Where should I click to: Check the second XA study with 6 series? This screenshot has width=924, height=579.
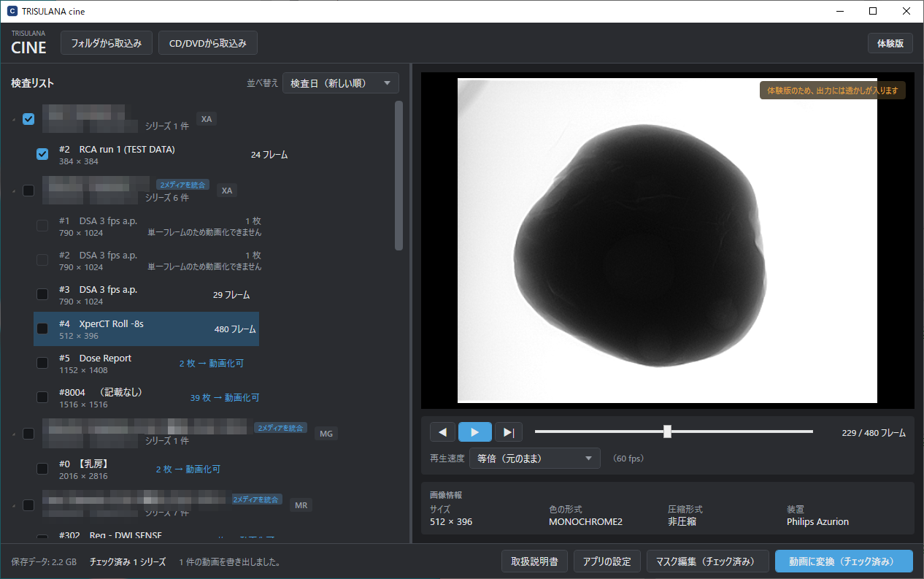pyautogui.click(x=28, y=191)
